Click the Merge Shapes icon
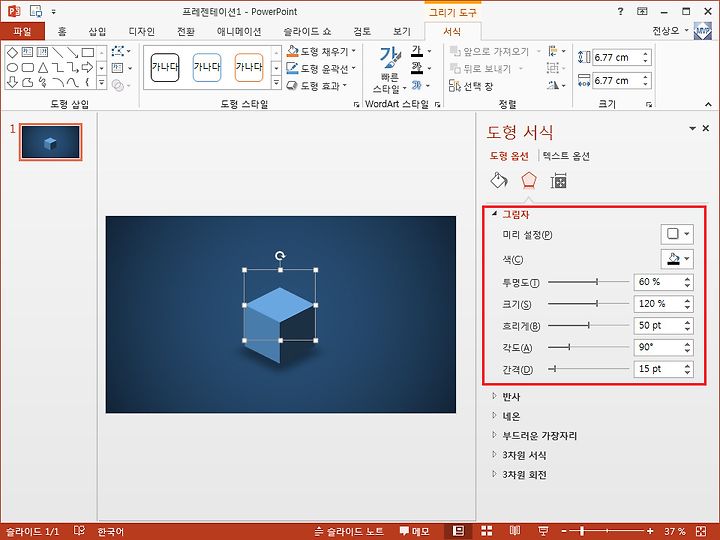Viewport: 720px width, 540px height. 118,85
